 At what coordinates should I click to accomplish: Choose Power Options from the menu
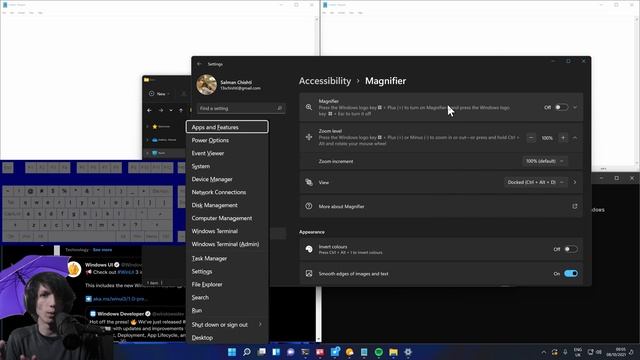pos(227,140)
